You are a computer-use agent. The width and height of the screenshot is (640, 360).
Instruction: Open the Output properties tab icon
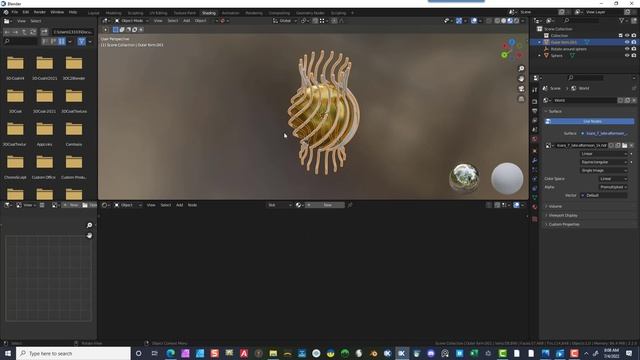tap(535, 111)
